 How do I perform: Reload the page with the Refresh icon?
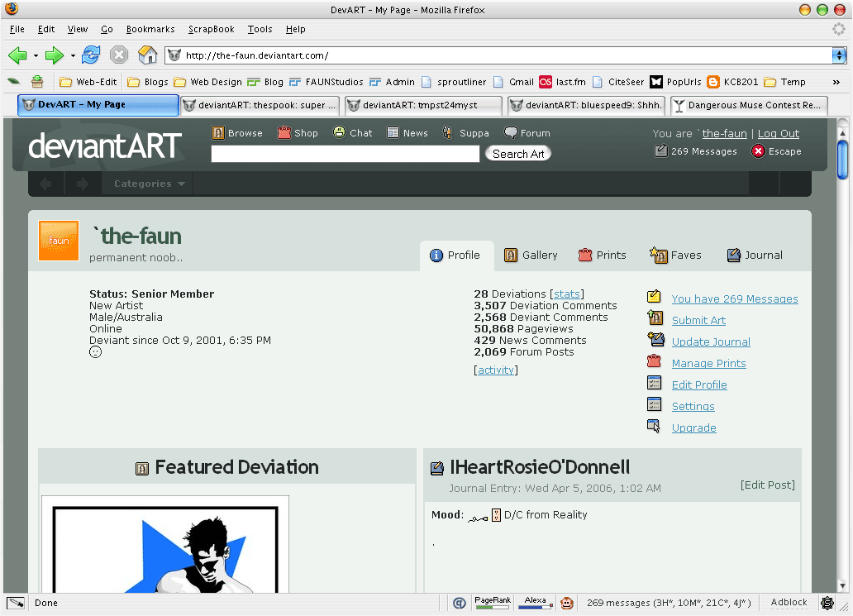coord(91,55)
